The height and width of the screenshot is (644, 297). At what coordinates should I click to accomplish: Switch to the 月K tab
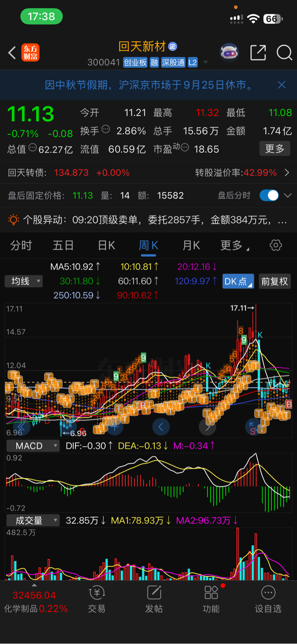pos(191,246)
